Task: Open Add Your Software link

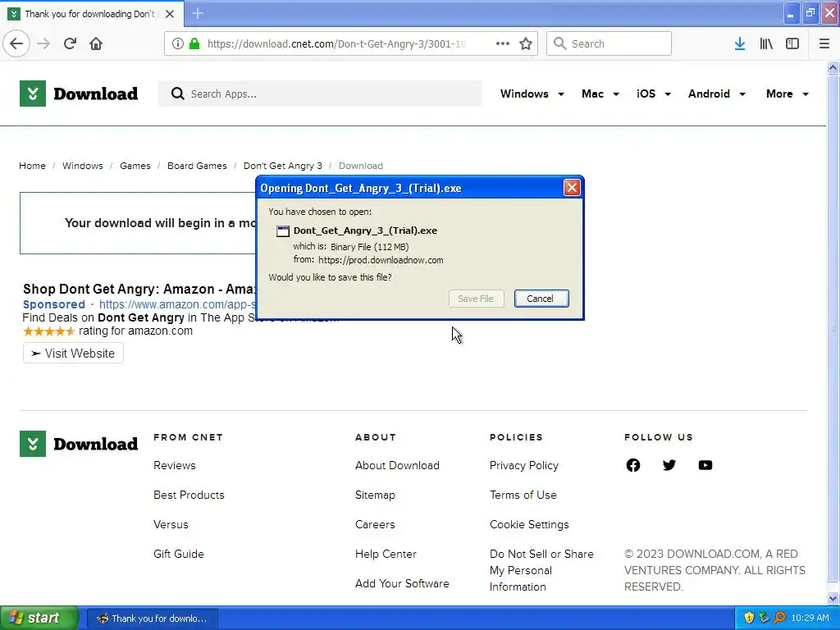Action: [x=402, y=583]
